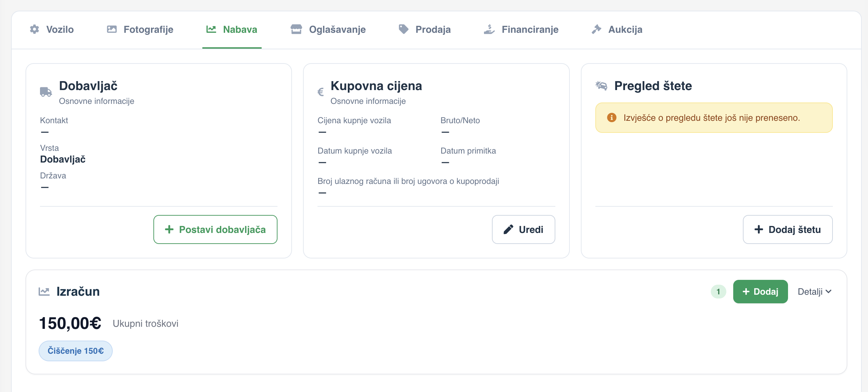Expand the Detalji dropdown

click(x=815, y=292)
